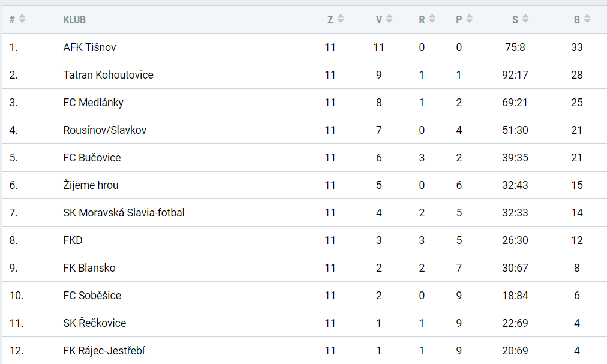Screen dimensions: 607x364
Task: Sort by score using S column arrows
Action: [x=525, y=19]
